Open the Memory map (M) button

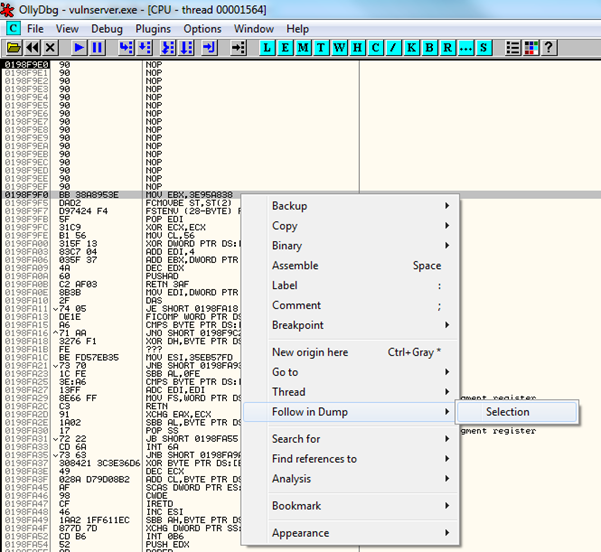coord(304,47)
